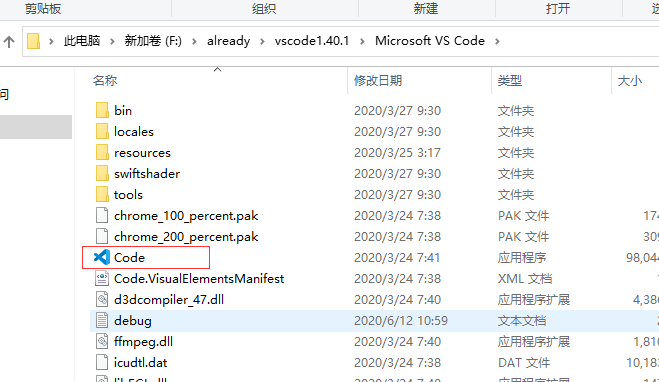The image size is (659, 382).
Task: Click date 2020/3/25 3:17 of resources
Action: 397,153
